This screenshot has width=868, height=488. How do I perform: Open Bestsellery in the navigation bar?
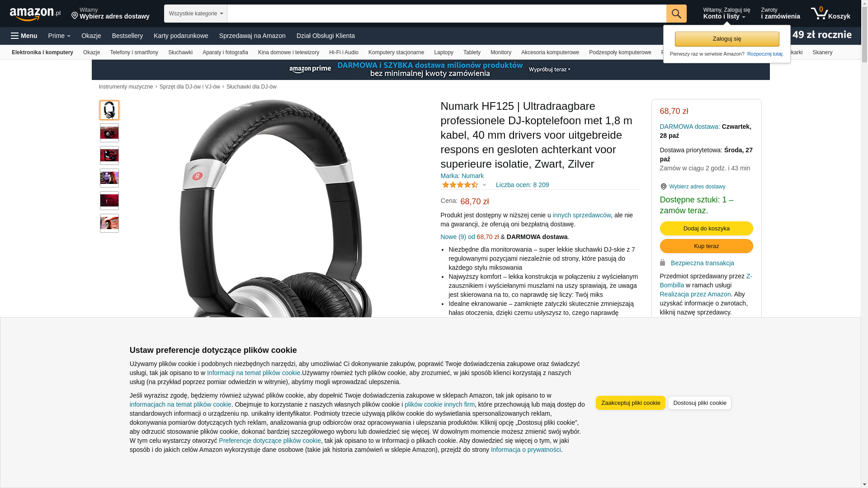click(127, 36)
